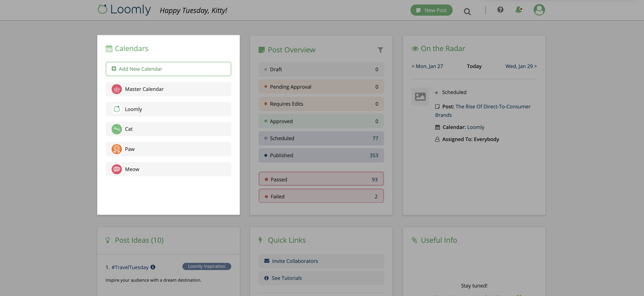Click the Post Overview note icon
The image size is (644, 296).
[261, 50]
